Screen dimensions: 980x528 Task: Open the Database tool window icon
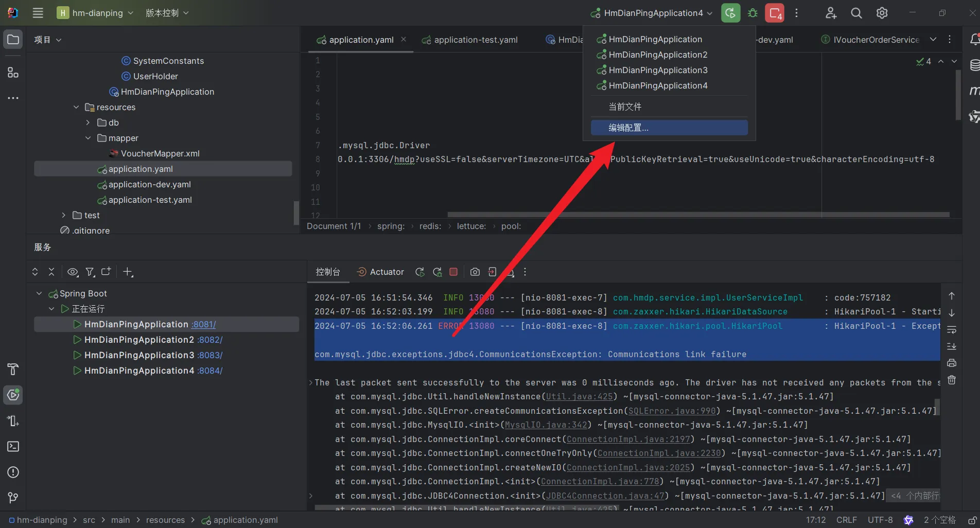coord(974,65)
